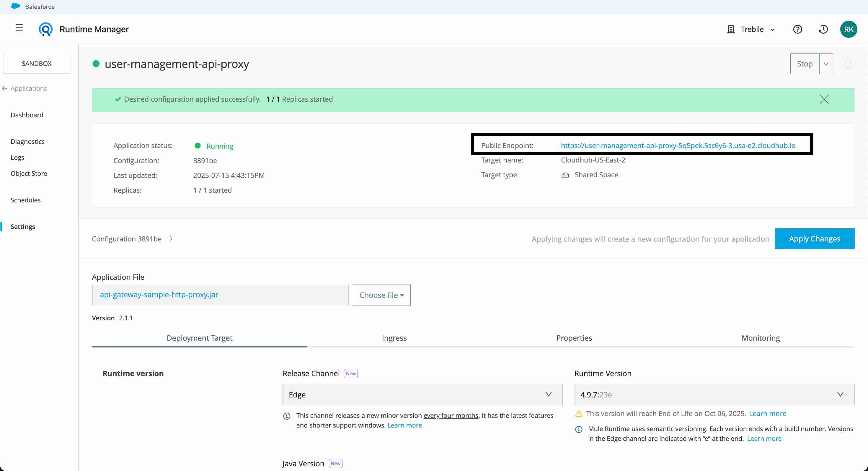
Task: Open the Treblle organization dropdown
Action: tap(751, 29)
